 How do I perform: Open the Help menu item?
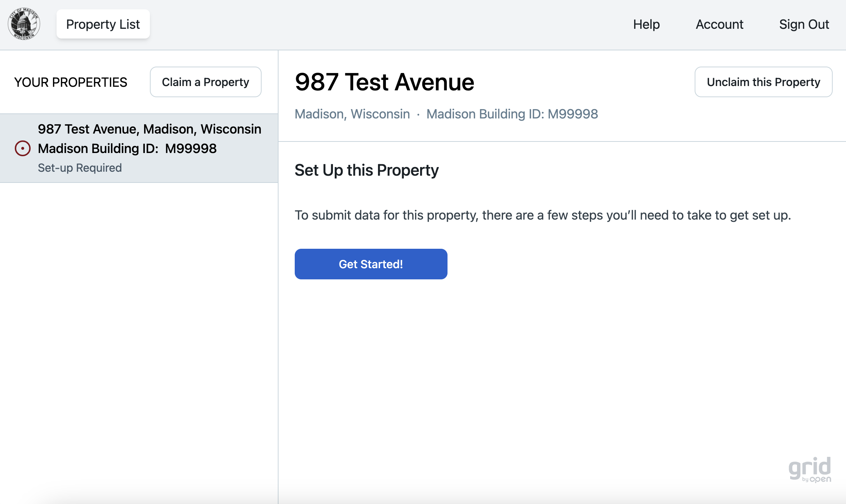(x=646, y=24)
